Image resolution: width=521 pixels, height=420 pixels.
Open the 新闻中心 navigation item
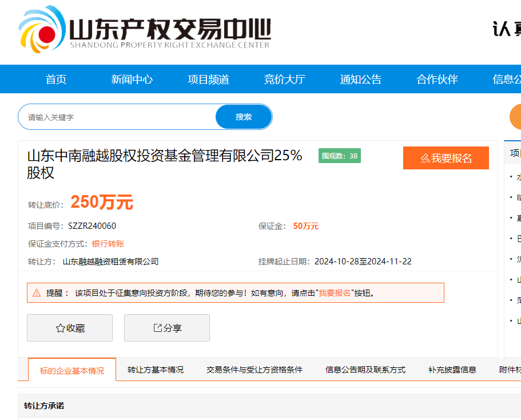point(132,80)
